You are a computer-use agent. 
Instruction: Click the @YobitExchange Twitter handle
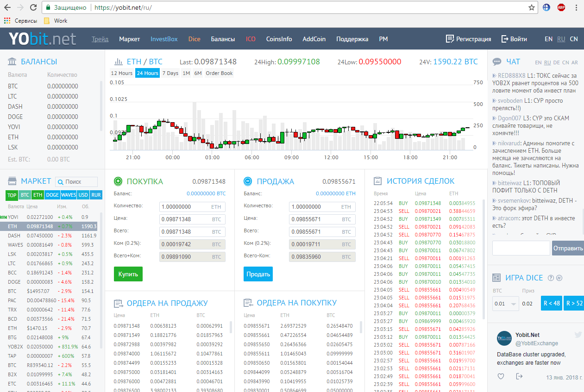537,343
